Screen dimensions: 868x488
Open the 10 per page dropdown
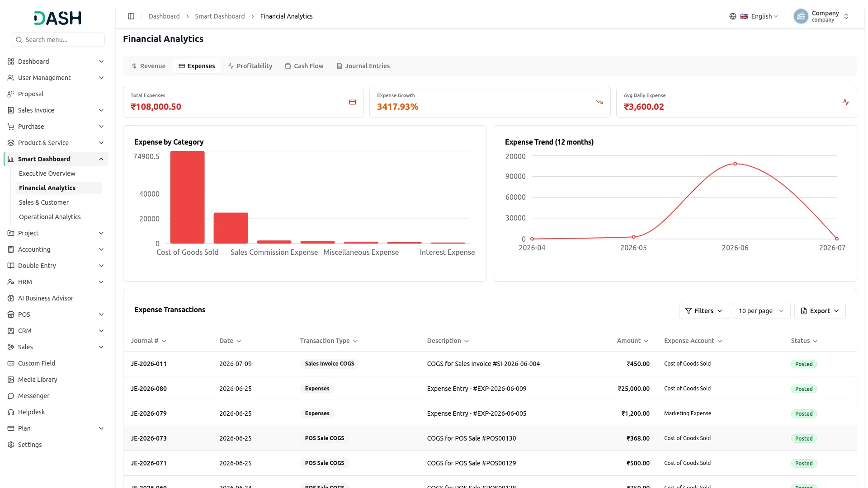pyautogui.click(x=761, y=311)
